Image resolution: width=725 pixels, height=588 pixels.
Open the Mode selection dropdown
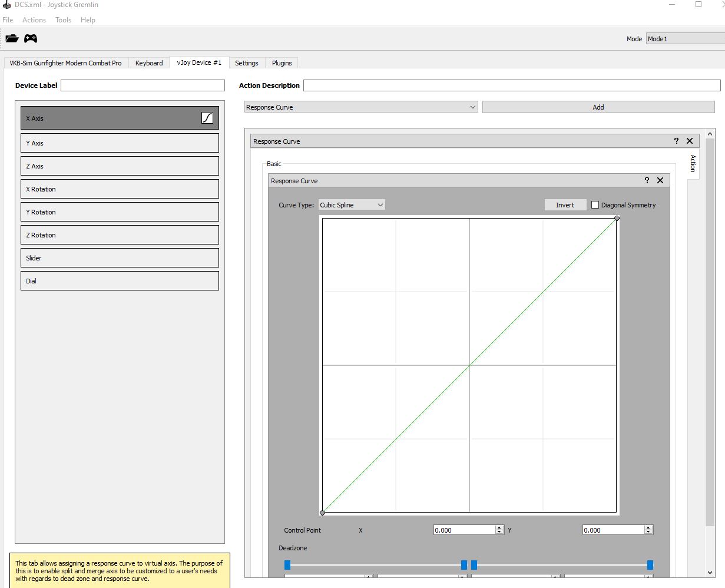(x=686, y=39)
